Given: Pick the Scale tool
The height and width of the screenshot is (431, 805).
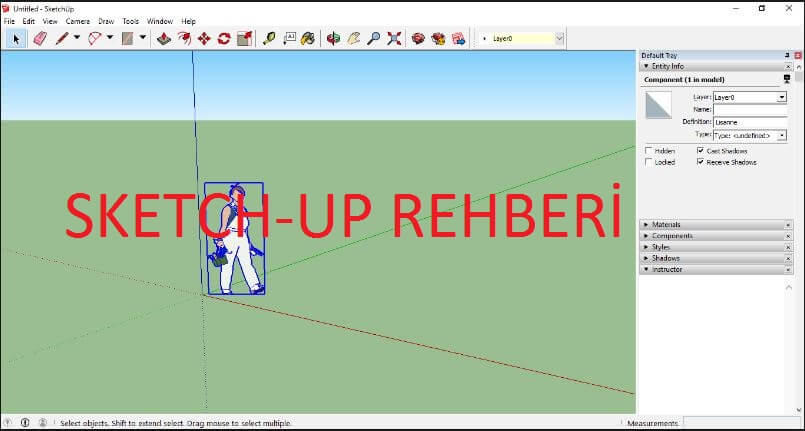Looking at the screenshot, I should [x=244, y=38].
